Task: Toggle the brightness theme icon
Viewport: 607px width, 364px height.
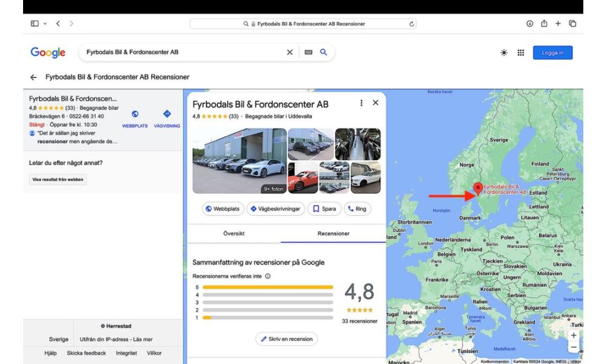Action: 504,53
